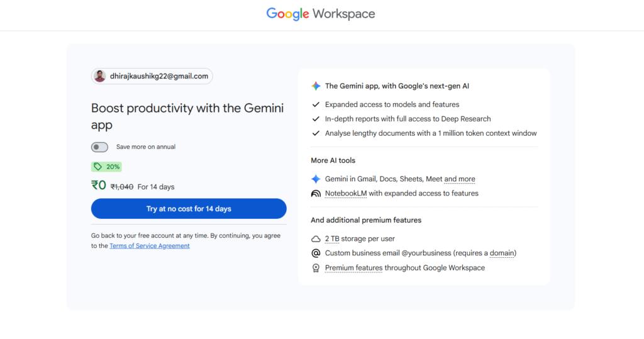Click 'In-depth reports with full access' text
The height and width of the screenshot is (339, 644).
[x=408, y=119]
